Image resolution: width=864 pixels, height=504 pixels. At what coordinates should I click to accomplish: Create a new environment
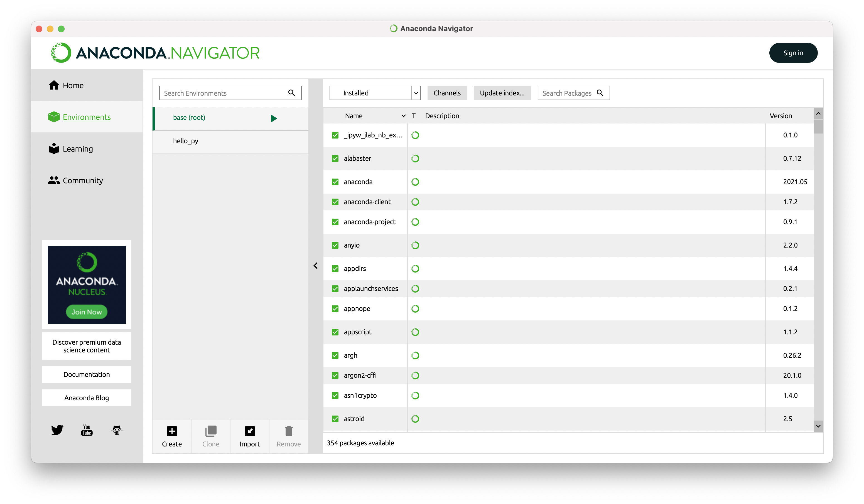[172, 436]
